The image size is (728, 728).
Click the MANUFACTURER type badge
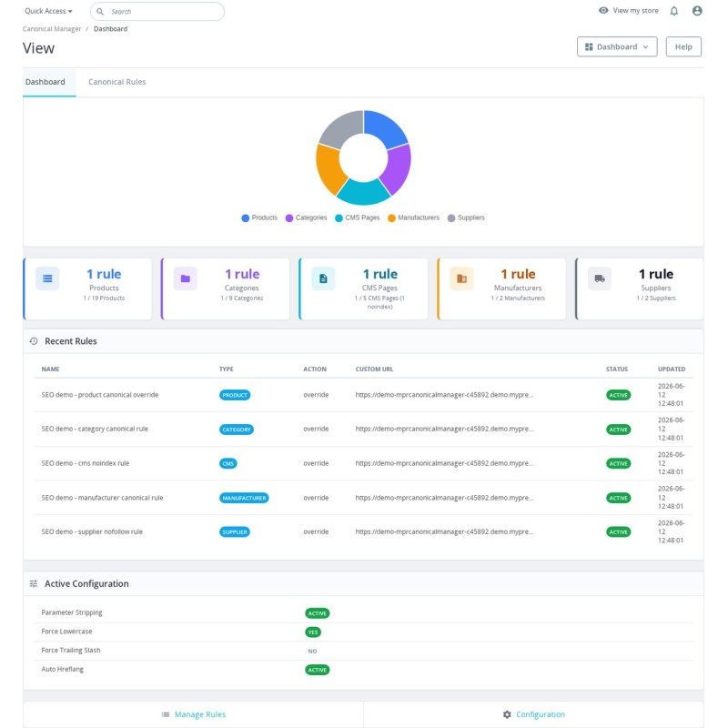pyautogui.click(x=244, y=498)
